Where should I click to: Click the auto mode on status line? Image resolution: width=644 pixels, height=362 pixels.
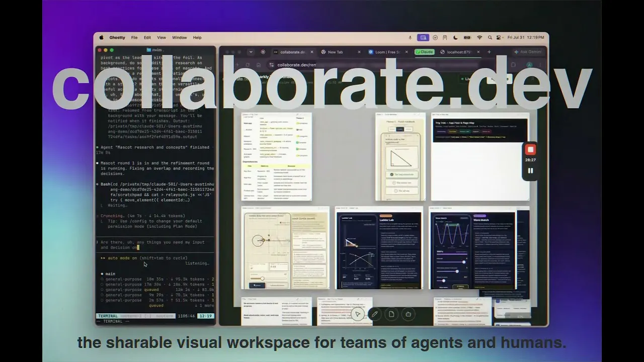[144, 258]
